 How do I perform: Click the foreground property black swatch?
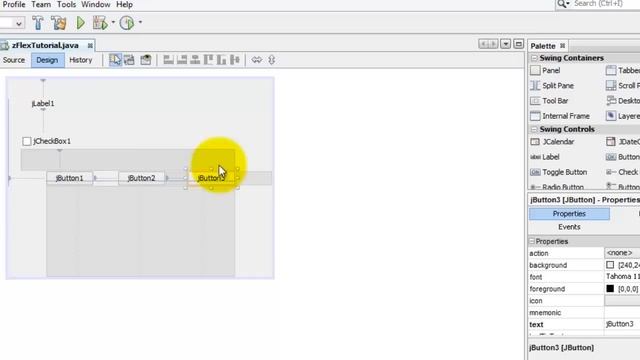coord(610,289)
